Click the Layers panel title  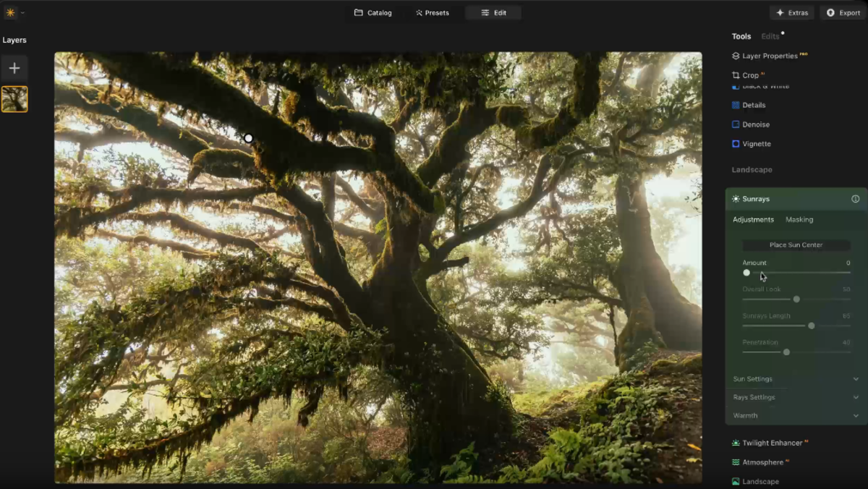[x=14, y=41]
